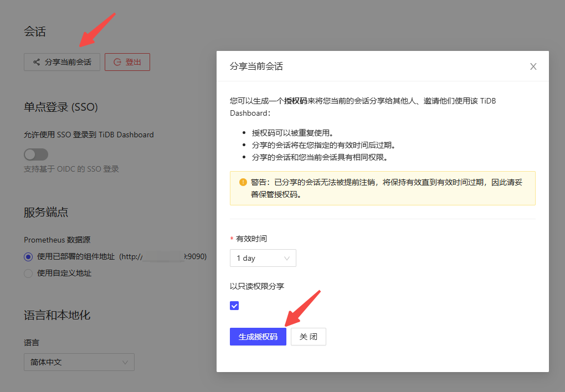Uncheck the 以只读权限分享 checkbox
The width and height of the screenshot is (565, 392).
pos(234,306)
